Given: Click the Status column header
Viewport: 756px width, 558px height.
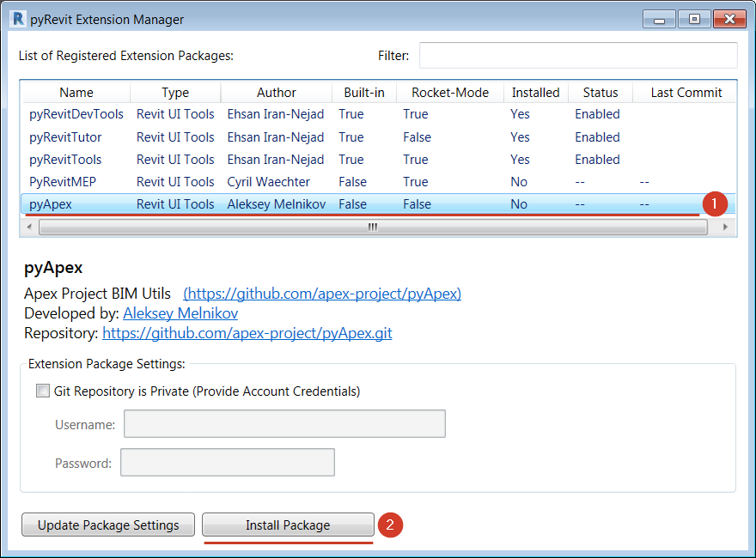Looking at the screenshot, I should point(601,93).
